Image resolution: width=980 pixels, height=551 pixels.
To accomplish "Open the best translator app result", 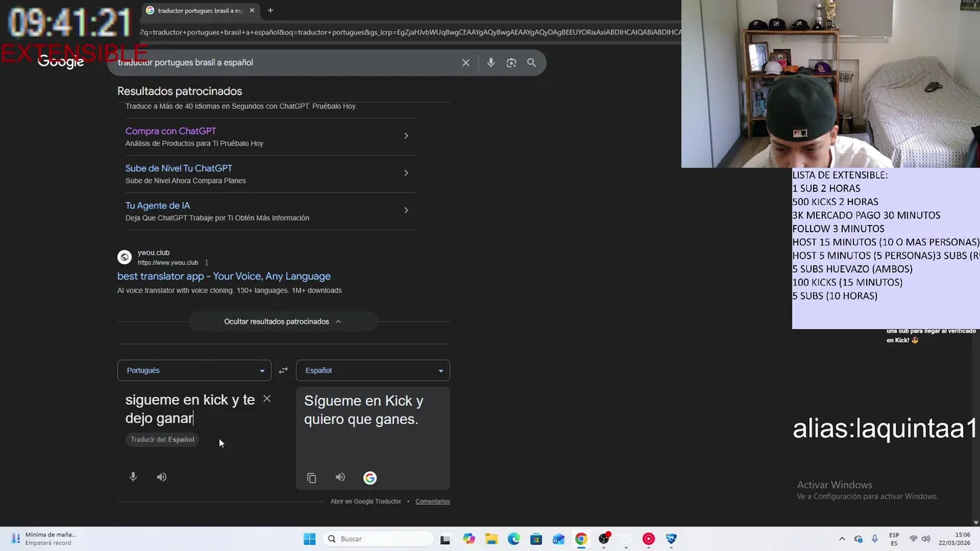I will 224,276.
